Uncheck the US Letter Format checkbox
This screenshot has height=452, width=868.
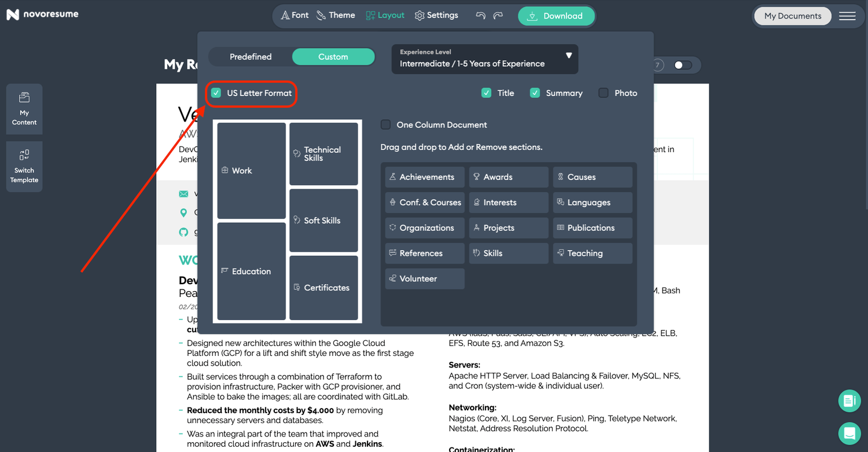(216, 93)
